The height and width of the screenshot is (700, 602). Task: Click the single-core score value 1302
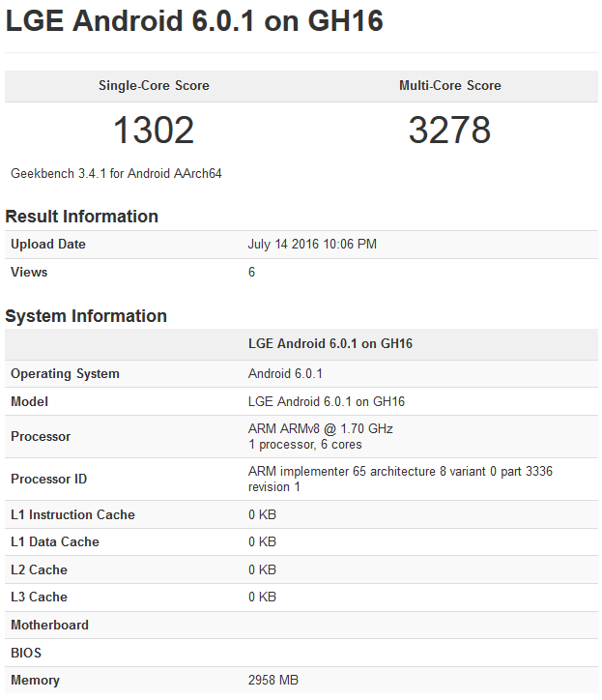click(x=154, y=130)
